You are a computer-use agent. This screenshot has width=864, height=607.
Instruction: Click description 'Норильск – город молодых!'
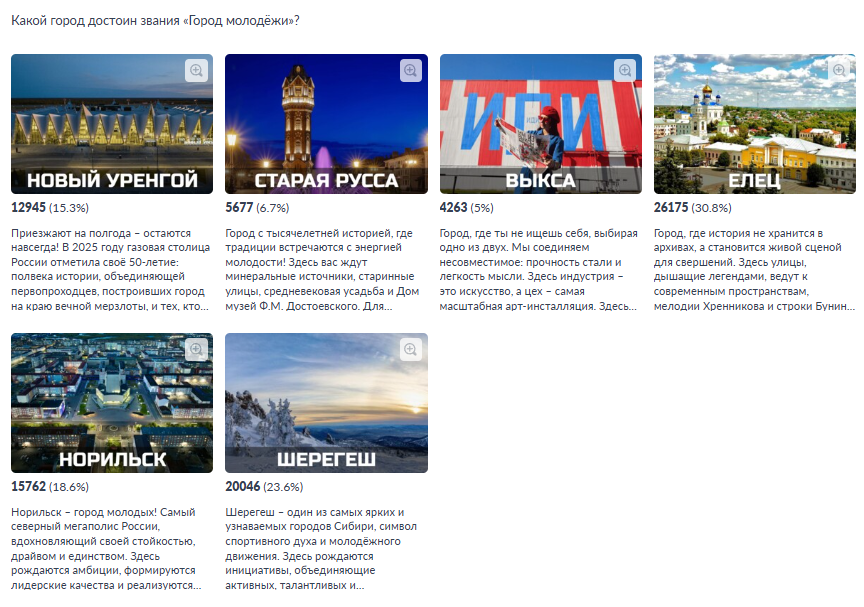[106, 549]
